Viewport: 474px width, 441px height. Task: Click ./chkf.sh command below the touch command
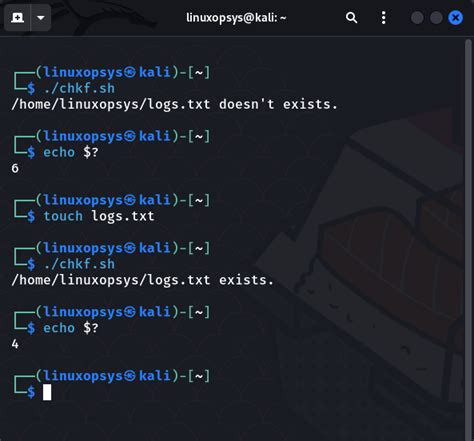79,264
